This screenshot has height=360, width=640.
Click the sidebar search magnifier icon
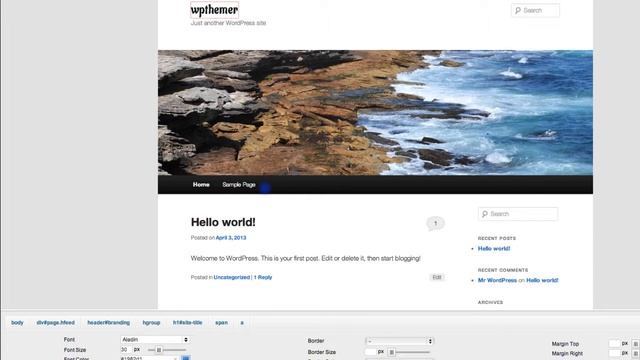(x=484, y=214)
